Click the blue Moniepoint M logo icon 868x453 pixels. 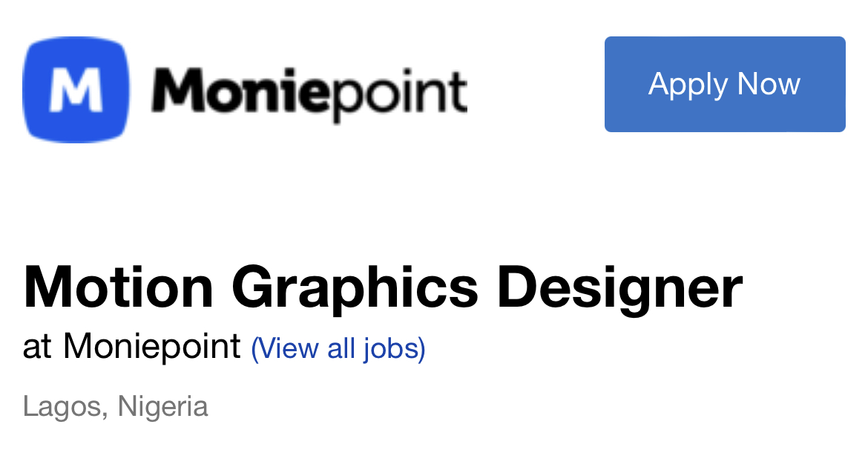point(76,90)
